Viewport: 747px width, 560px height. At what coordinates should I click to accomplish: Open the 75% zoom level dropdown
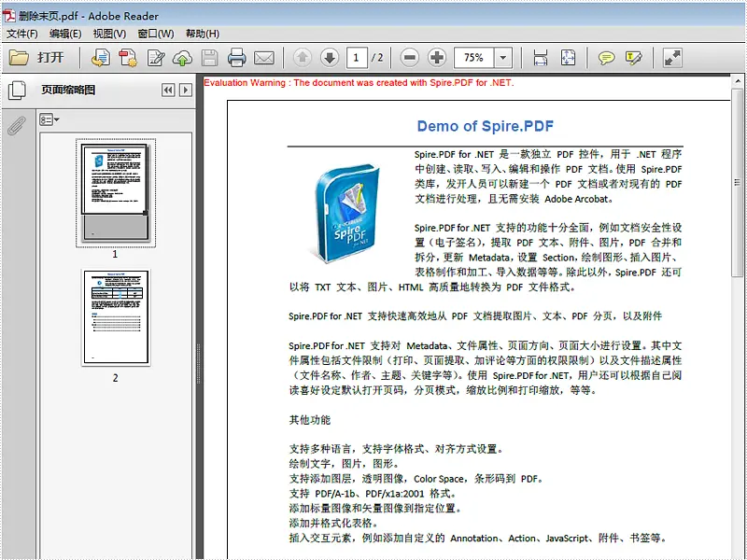click(x=502, y=58)
